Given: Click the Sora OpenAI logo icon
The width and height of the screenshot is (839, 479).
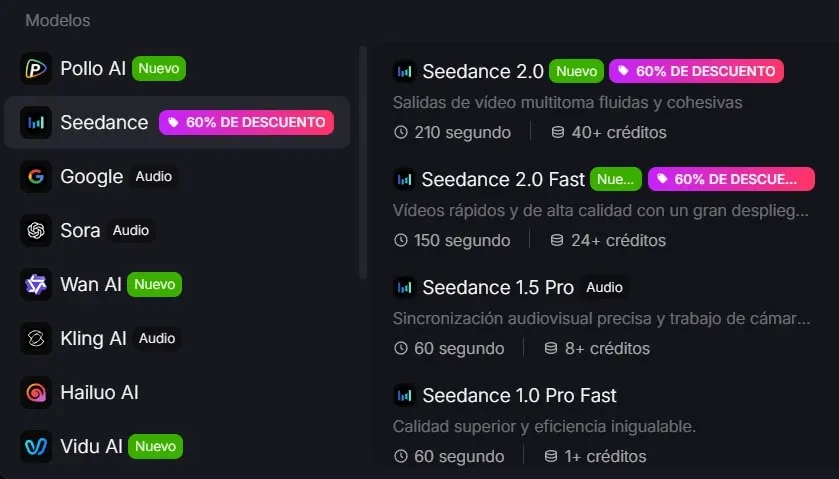Looking at the screenshot, I should 36,231.
